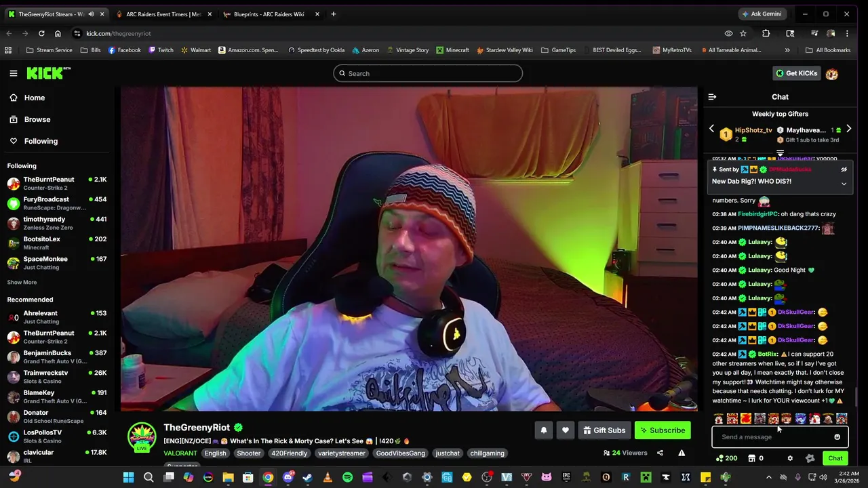Focus the Kick Search field
868x488 pixels.
pos(428,73)
